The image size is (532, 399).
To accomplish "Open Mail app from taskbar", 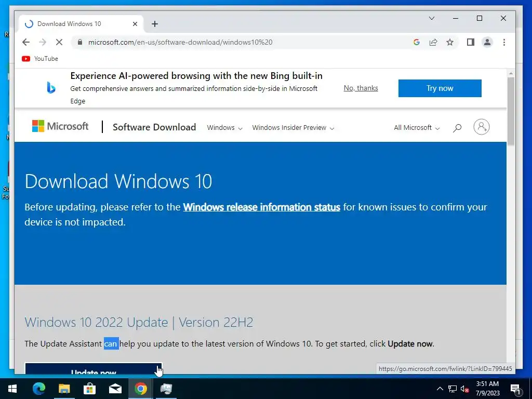I will point(115,389).
